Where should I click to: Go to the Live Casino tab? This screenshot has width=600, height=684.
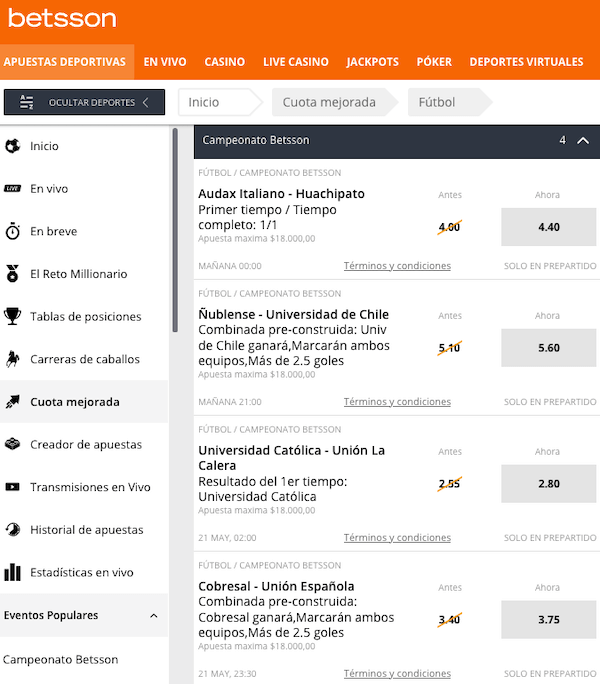tap(296, 62)
